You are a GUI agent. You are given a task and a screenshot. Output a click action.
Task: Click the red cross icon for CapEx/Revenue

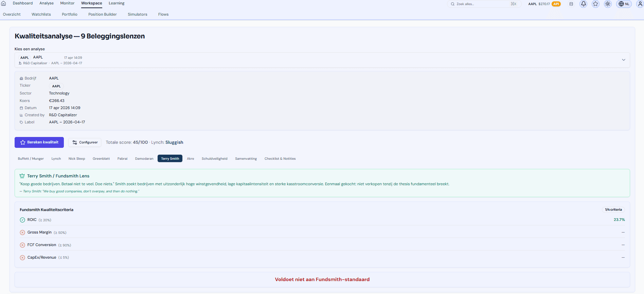click(x=22, y=258)
